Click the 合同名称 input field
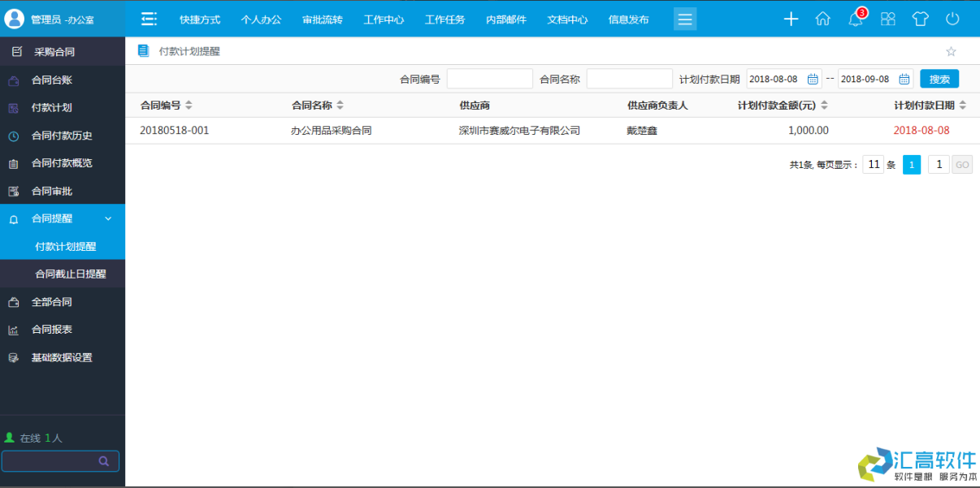 coord(630,78)
